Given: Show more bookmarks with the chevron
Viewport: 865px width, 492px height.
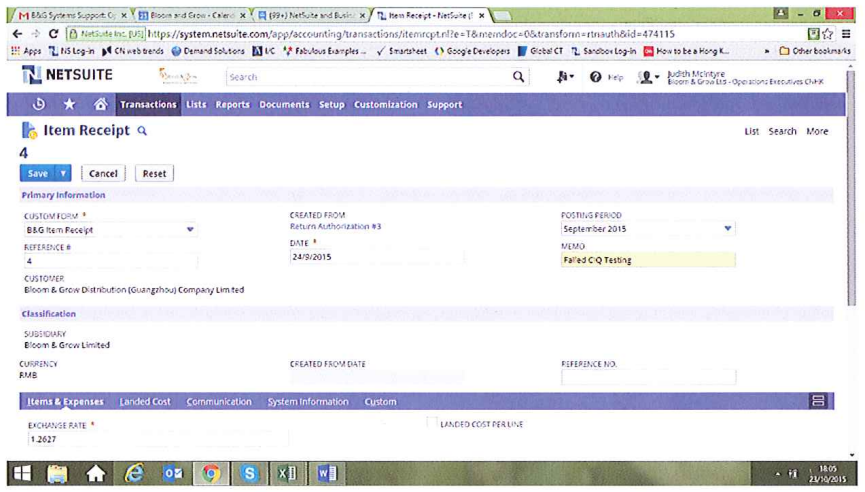Looking at the screenshot, I should [x=767, y=51].
